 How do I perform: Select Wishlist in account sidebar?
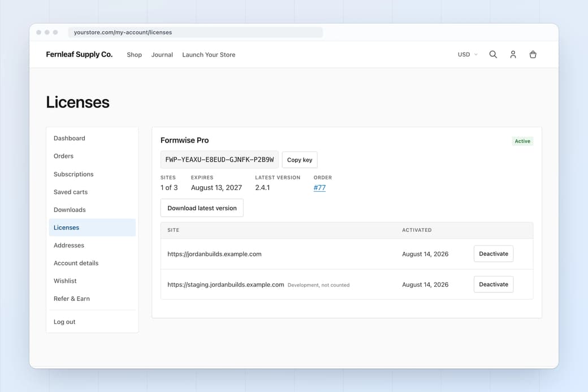click(x=92, y=281)
